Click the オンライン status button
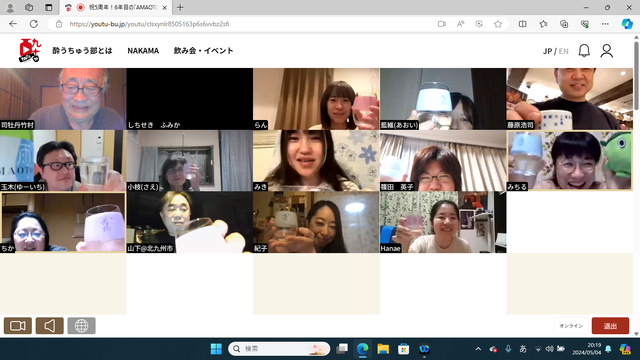Image resolution: width=640 pixels, height=360 pixels. [x=571, y=326]
